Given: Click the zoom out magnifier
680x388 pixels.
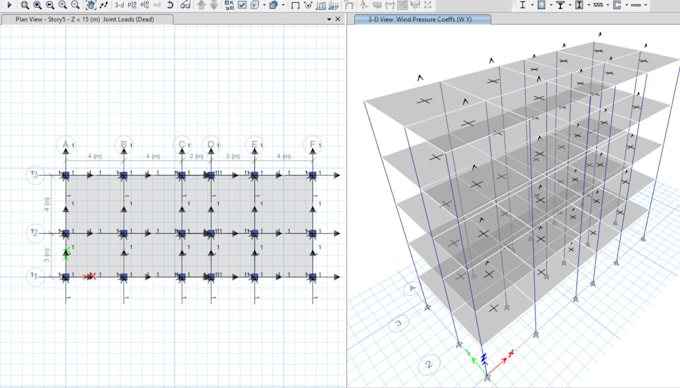Looking at the screenshot, I should 75,5.
